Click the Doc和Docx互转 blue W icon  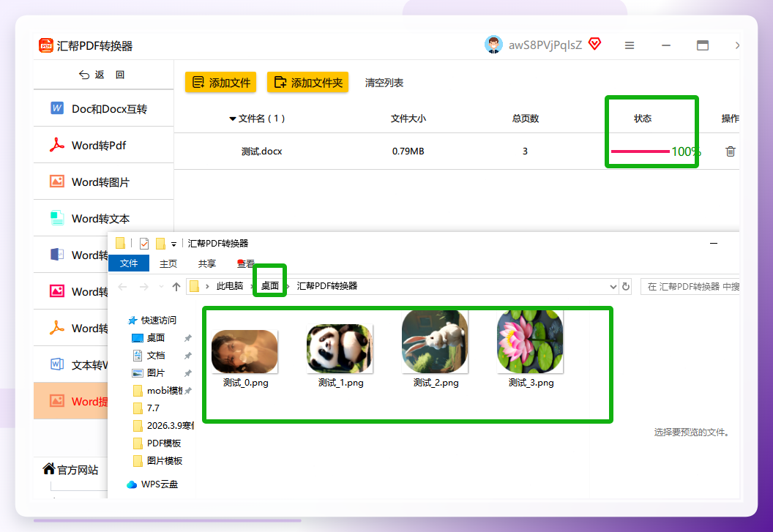click(57, 108)
